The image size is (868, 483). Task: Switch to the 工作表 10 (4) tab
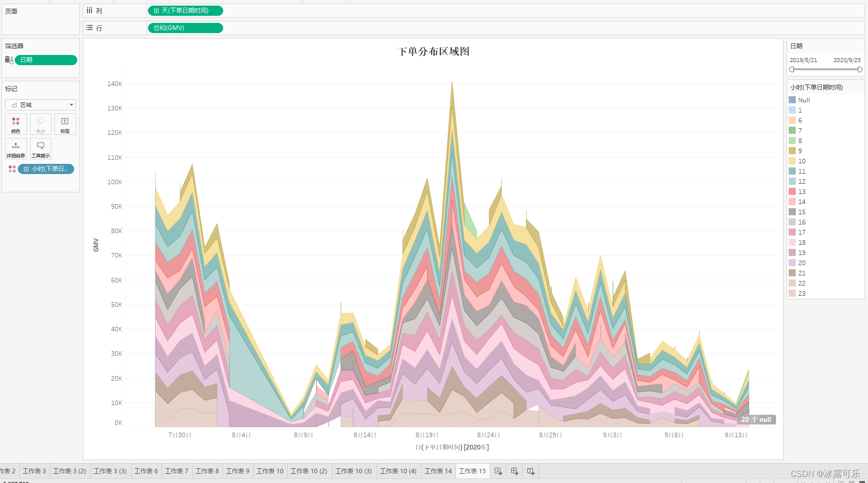pos(398,471)
